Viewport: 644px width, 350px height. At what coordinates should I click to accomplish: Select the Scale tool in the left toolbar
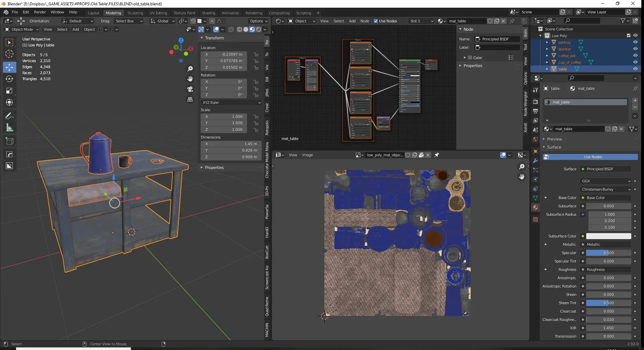[x=9, y=91]
